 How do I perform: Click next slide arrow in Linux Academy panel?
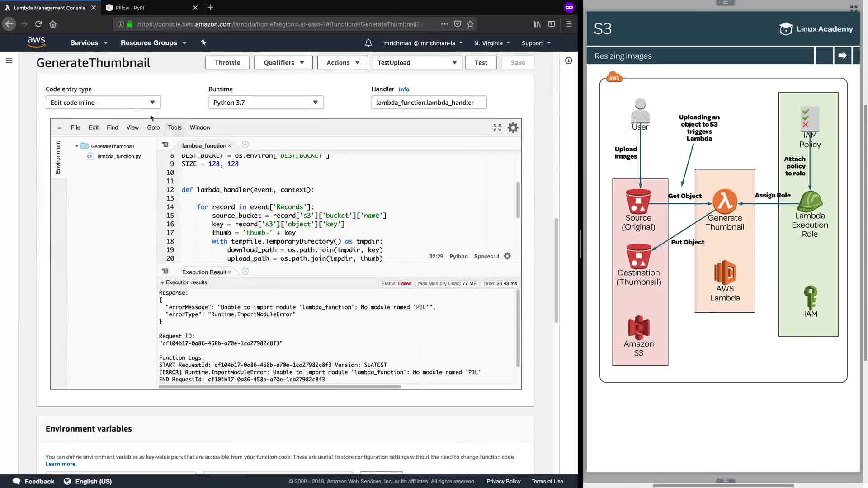pos(842,56)
